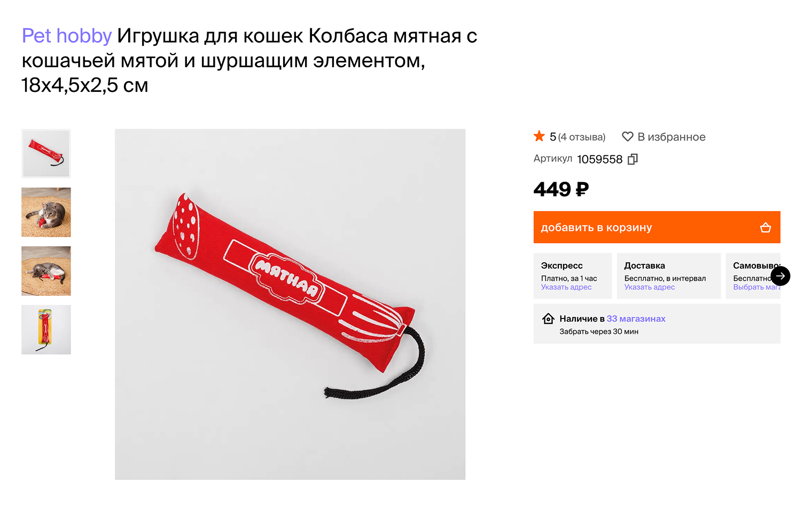Click Указать адрес under Доставка
Screen dimensions: 812x513
click(650, 287)
